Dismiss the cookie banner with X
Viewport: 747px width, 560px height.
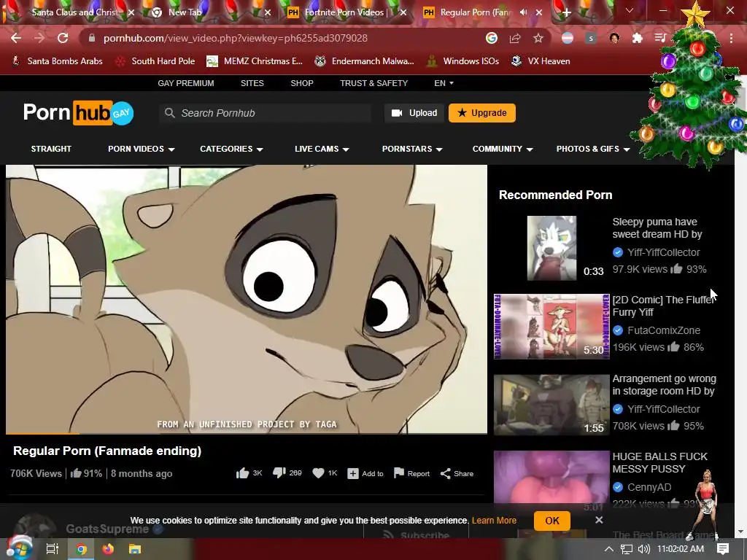coord(599,520)
